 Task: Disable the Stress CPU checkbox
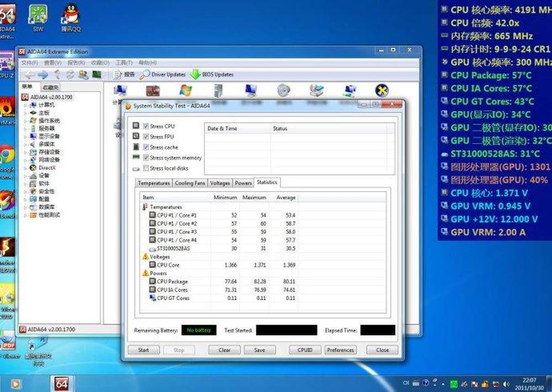click(x=146, y=126)
